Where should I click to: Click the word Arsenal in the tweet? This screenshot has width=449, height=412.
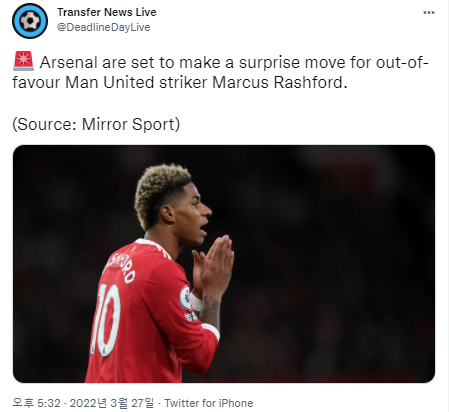pos(68,63)
